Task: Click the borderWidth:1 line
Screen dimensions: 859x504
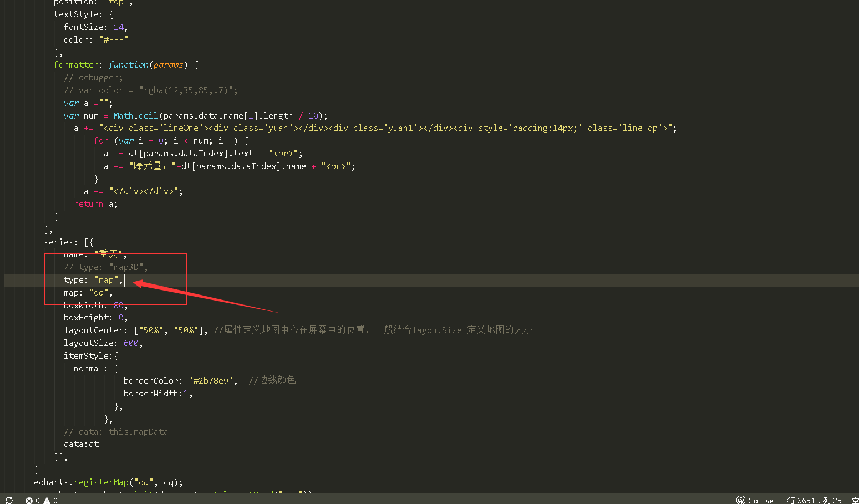Action: coord(158,394)
